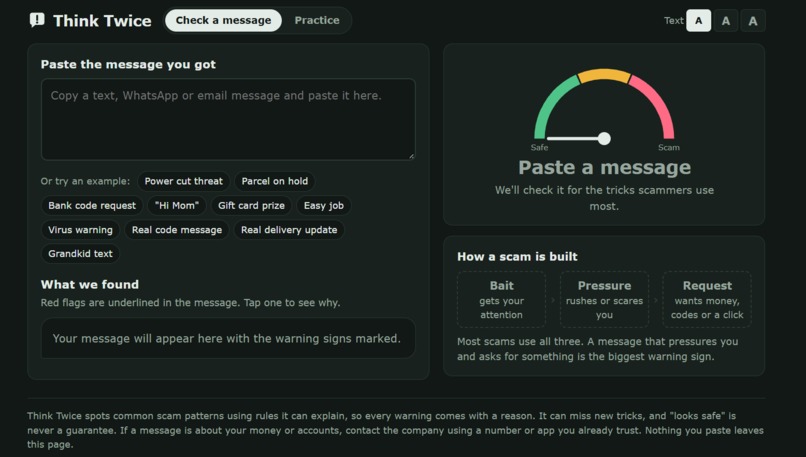Click the "Text" size label
Image resolution: width=806 pixels, height=457 pixels.
click(x=673, y=21)
